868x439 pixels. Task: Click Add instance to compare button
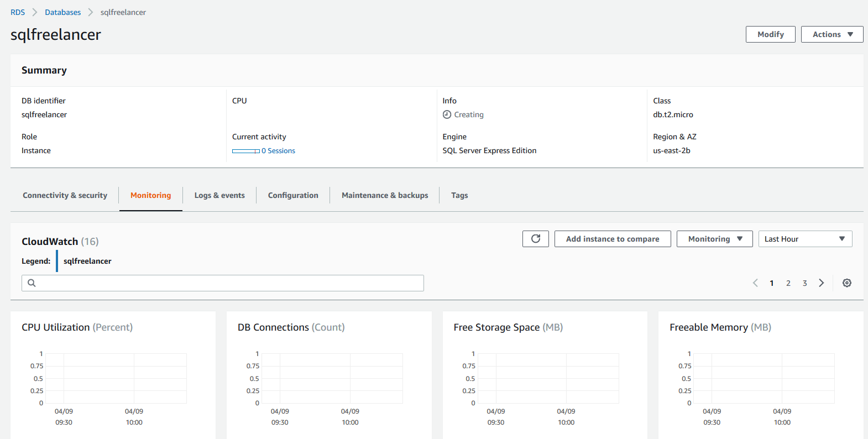click(613, 239)
